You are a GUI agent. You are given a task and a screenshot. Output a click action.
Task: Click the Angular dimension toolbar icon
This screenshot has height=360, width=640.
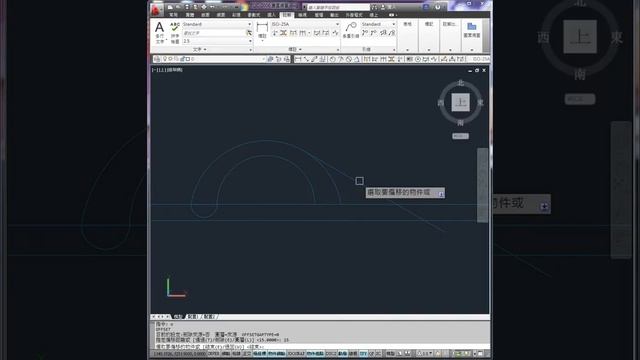tap(357, 59)
